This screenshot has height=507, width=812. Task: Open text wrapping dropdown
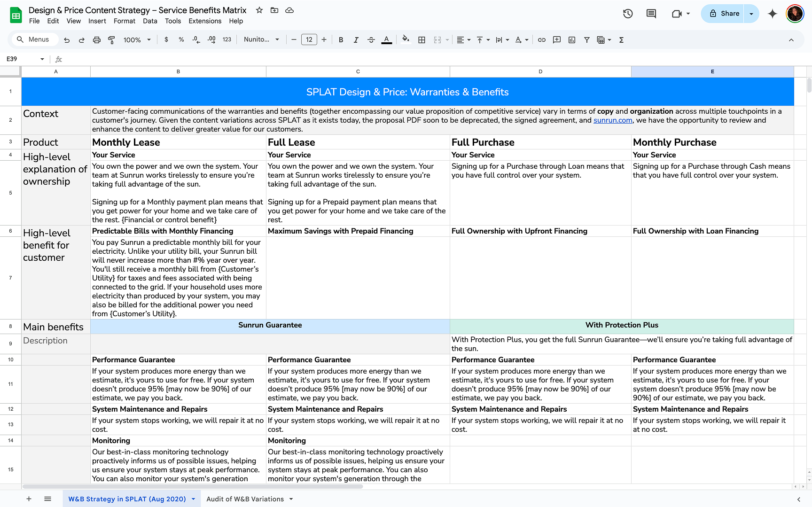click(x=502, y=40)
